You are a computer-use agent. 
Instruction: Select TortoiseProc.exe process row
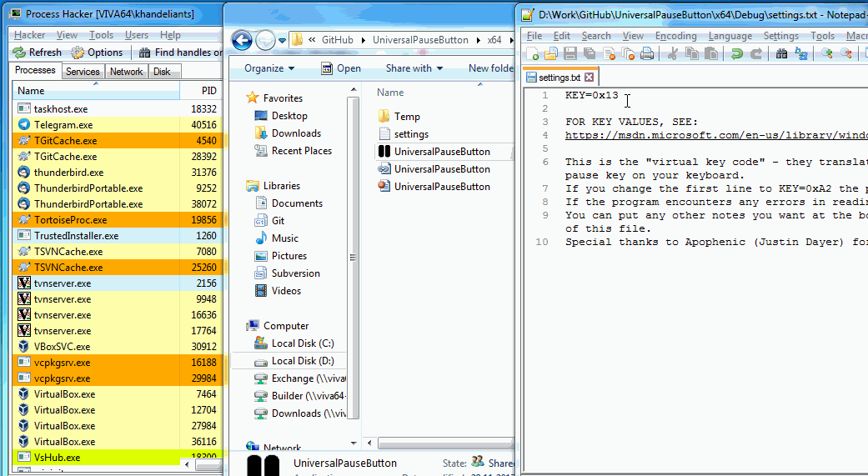point(118,220)
